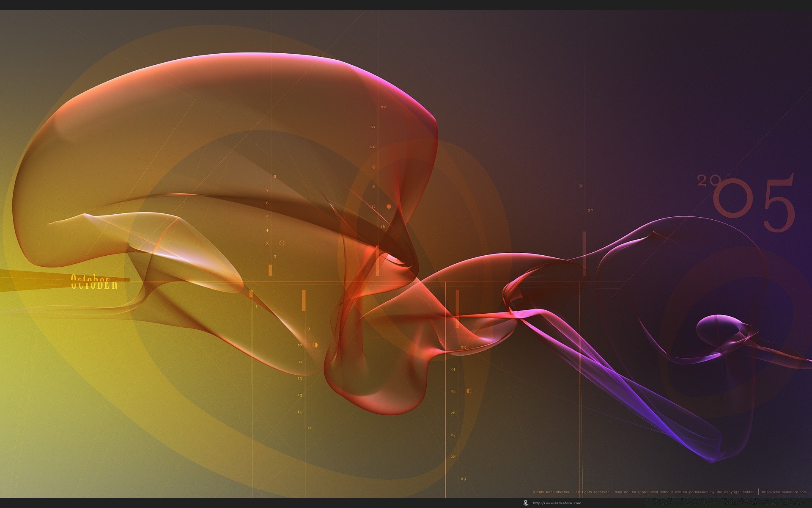Open the semafore.com link in bottom bar
812x508 pixels.
pos(557,503)
